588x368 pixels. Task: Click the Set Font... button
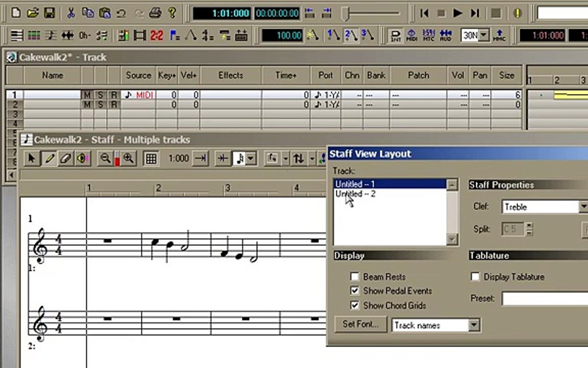(361, 324)
